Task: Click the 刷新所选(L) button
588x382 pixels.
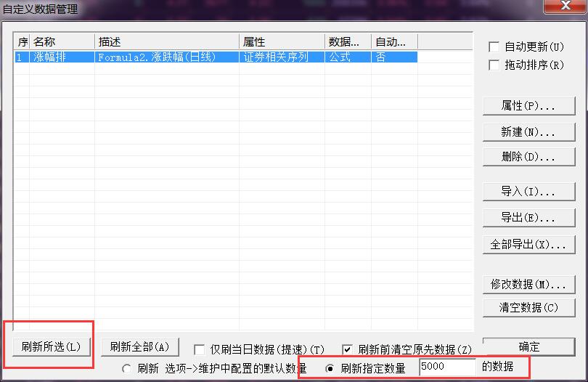Action: pos(52,346)
